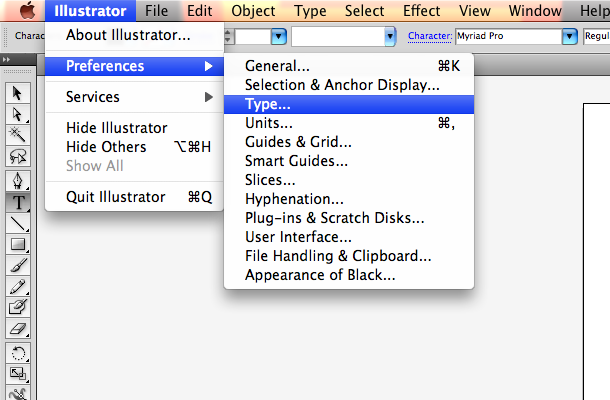Image resolution: width=610 pixels, height=400 pixels.
Task: Click the Myriad Pro font name field
Action: (509, 36)
